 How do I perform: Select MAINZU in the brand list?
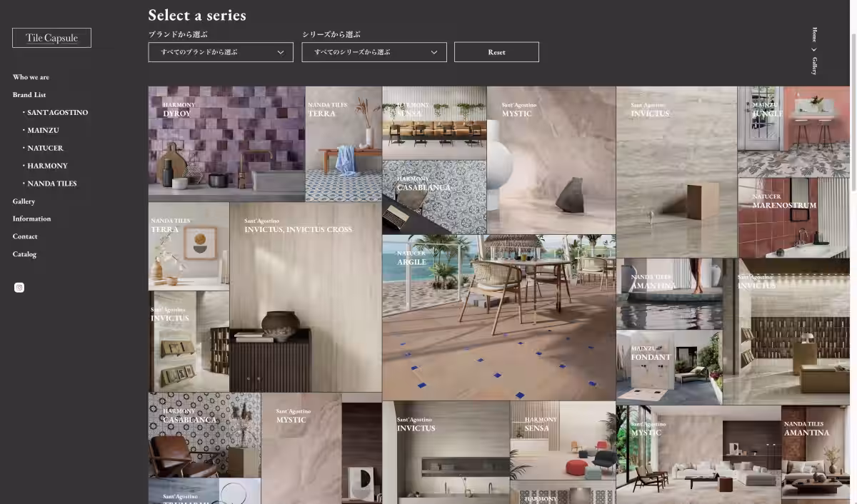tap(43, 131)
